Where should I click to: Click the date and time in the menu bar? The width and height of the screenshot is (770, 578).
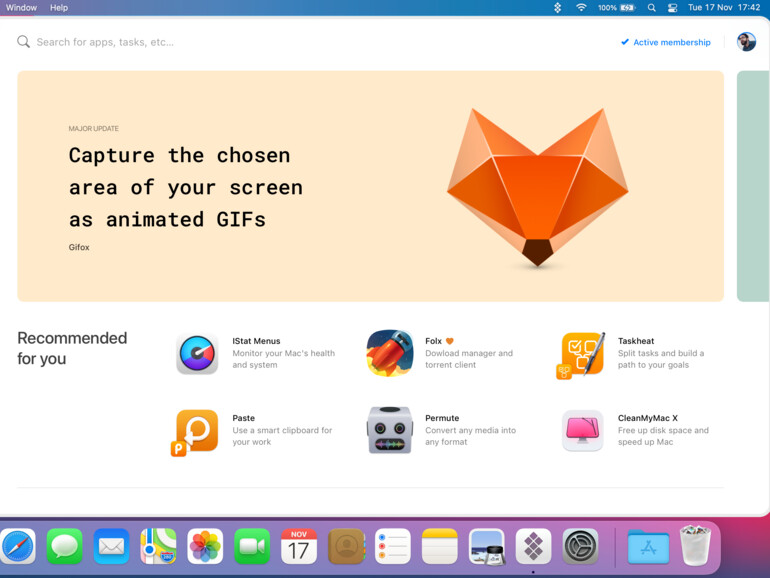pyautogui.click(x=724, y=7)
